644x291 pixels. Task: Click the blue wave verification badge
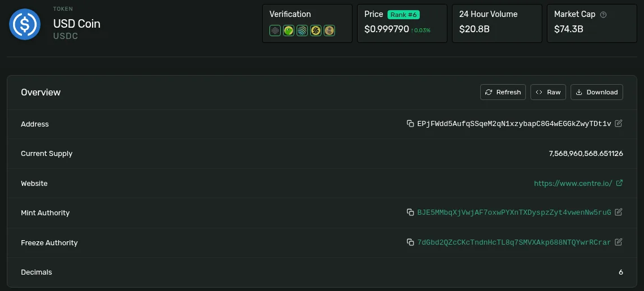302,31
